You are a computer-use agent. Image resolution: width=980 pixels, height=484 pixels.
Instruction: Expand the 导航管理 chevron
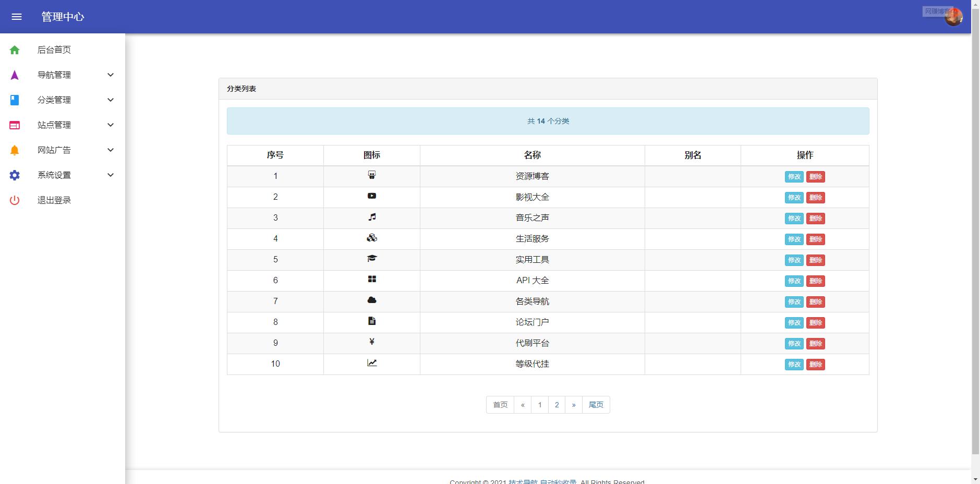click(x=111, y=75)
